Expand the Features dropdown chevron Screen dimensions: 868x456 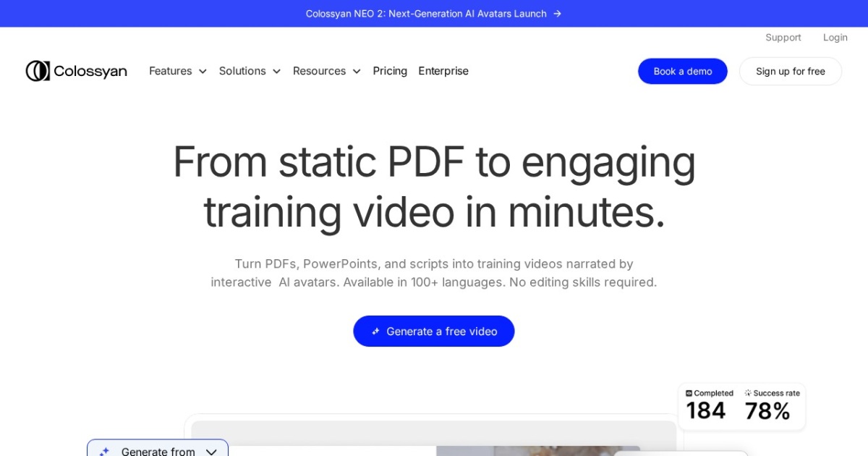pos(203,72)
